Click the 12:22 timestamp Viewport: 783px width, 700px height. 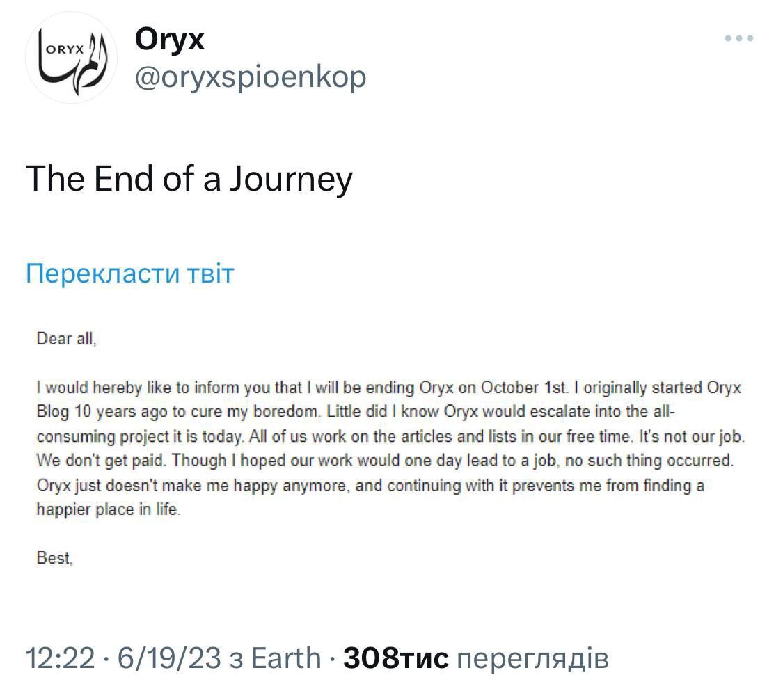point(59,658)
